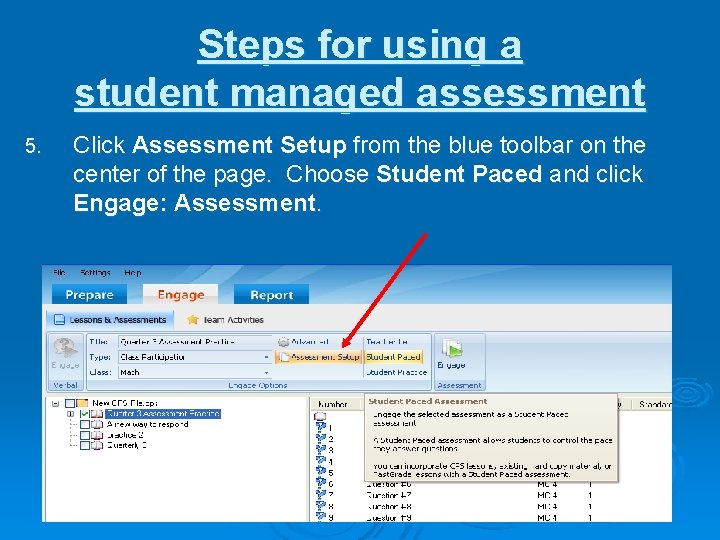Select the question icon for row 7
The image size is (720, 540).
point(321,494)
